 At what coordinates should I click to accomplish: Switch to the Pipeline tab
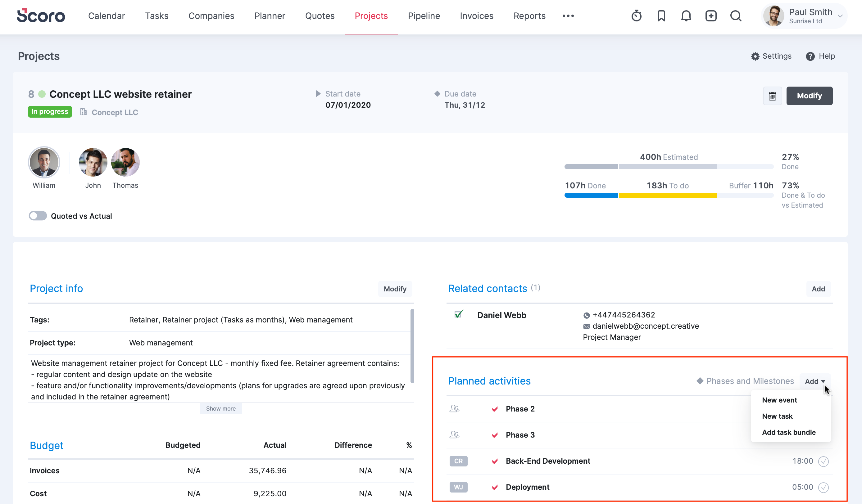424,16
